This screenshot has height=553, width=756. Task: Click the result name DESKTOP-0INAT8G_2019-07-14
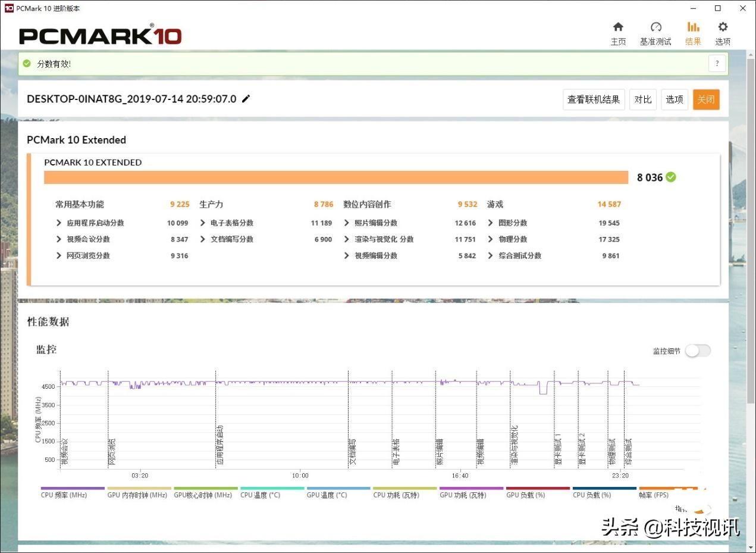click(131, 99)
